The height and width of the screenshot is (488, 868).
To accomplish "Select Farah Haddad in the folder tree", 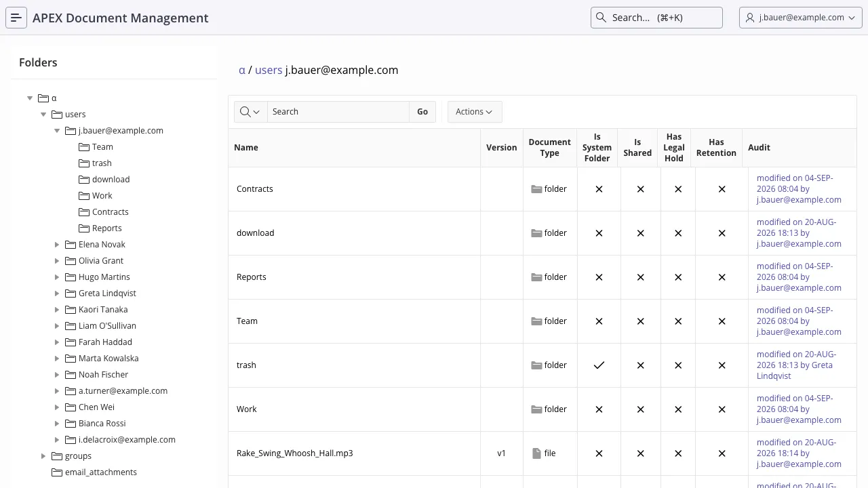I will pos(105,342).
